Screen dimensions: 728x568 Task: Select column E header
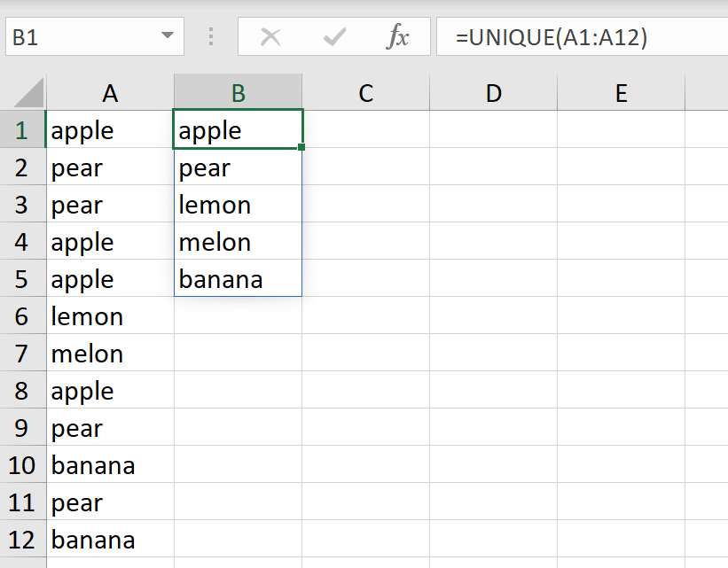pos(621,92)
